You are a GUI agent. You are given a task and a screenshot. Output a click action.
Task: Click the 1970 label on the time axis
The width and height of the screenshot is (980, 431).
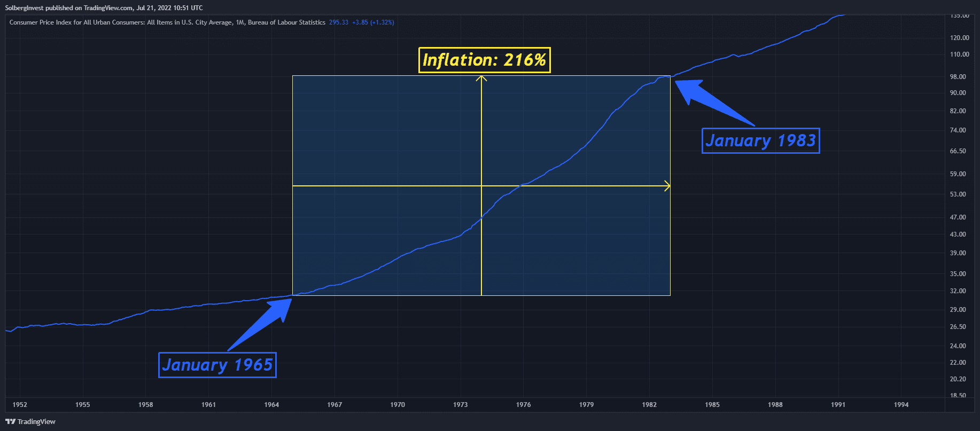click(398, 405)
